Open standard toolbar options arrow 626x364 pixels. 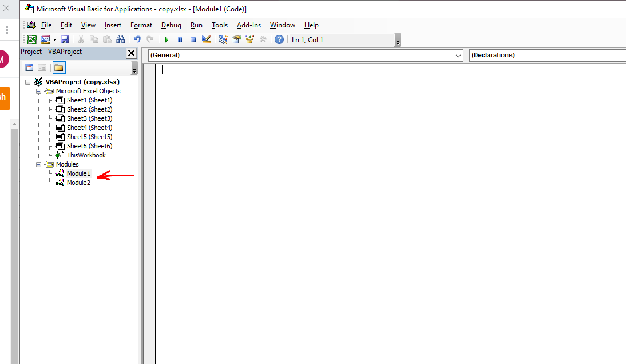tap(398, 40)
